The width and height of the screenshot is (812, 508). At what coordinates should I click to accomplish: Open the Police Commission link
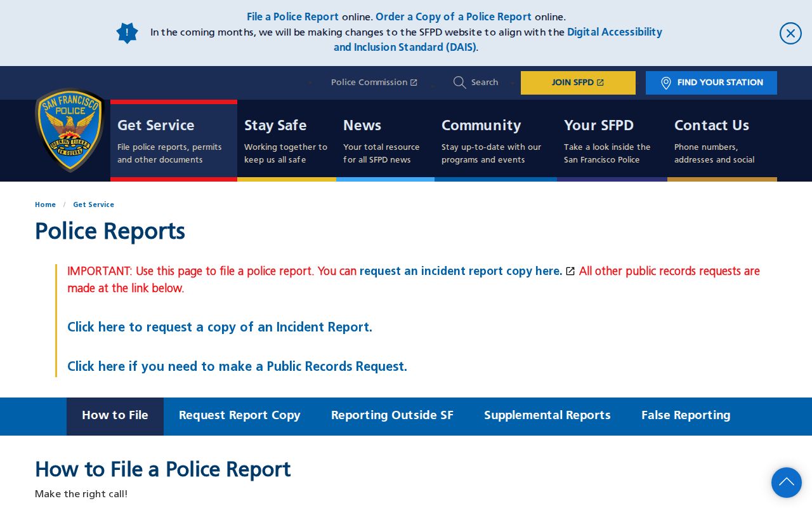[374, 83]
